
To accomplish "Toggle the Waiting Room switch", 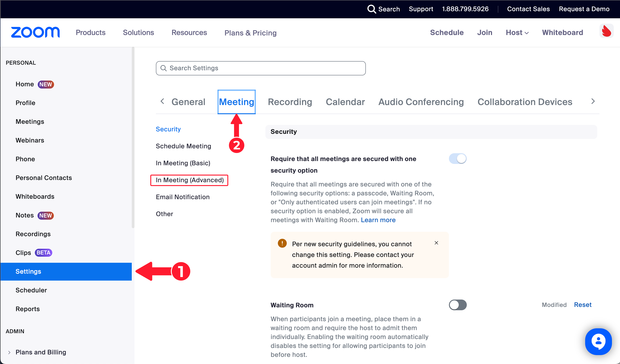I will [457, 305].
